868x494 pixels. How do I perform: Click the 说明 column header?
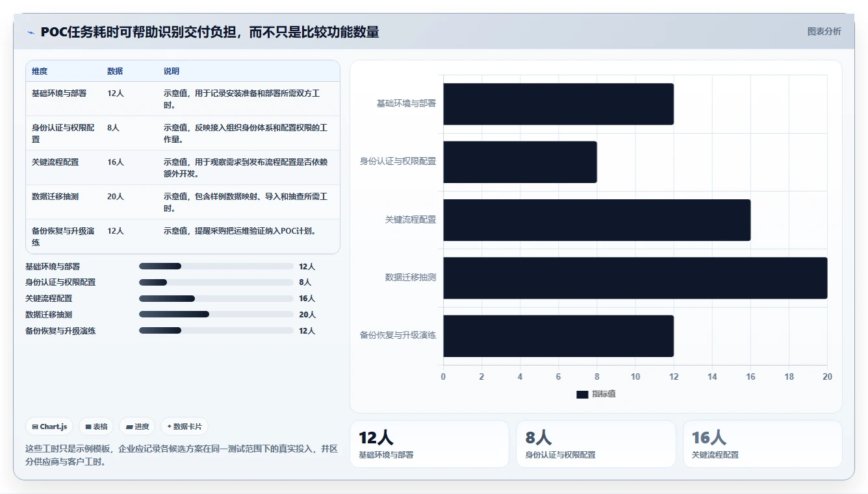click(x=172, y=71)
